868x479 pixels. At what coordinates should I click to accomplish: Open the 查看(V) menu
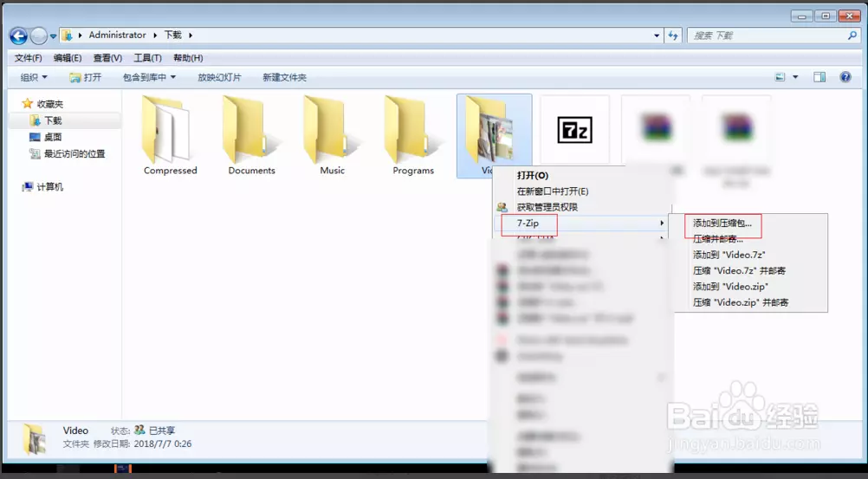107,57
